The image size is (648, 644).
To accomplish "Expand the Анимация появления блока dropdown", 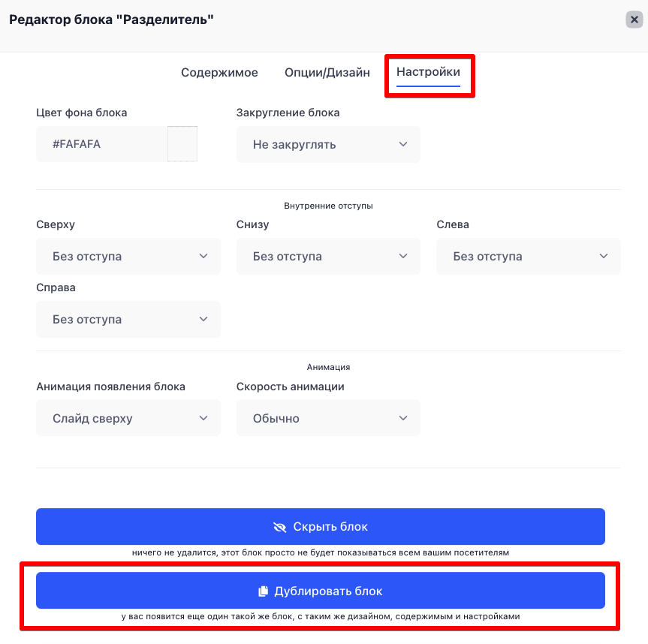I will pos(128,418).
